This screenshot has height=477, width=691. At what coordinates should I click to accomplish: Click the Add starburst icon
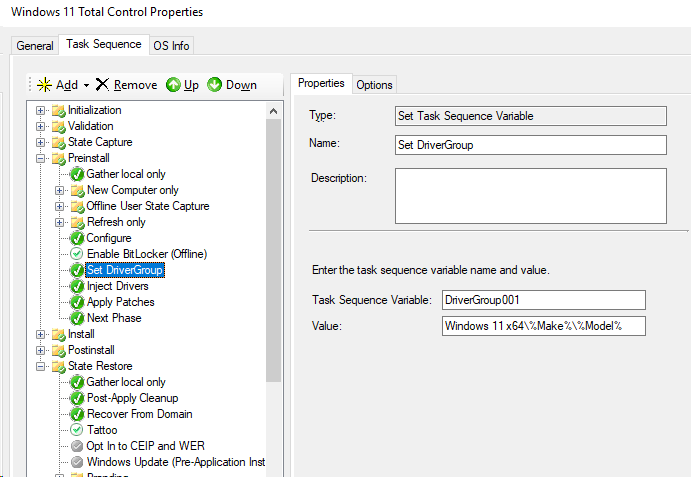tap(44, 85)
